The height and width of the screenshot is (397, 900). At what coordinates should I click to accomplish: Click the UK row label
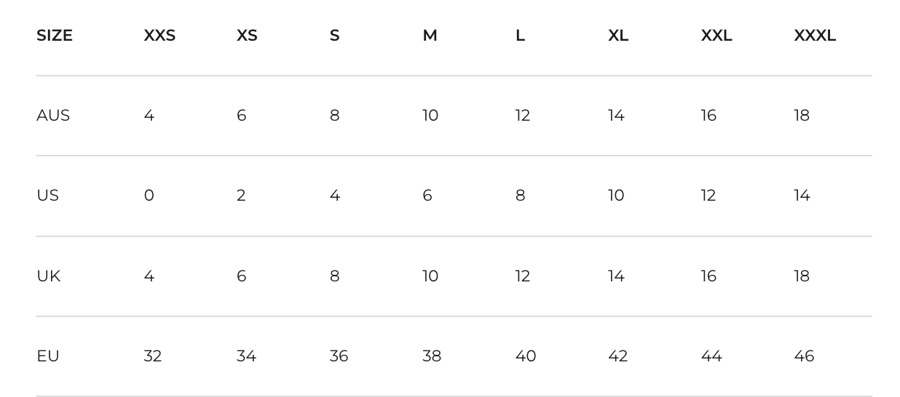(48, 276)
